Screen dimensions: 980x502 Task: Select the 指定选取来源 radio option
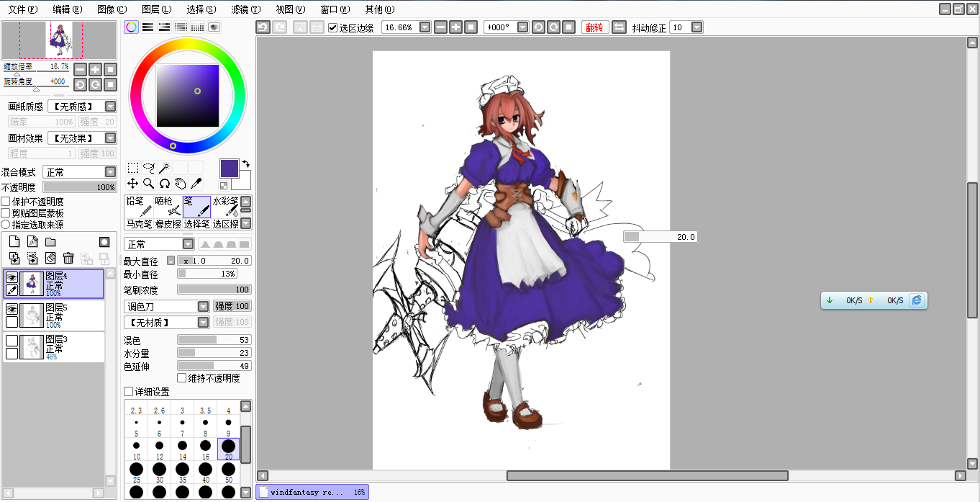[x=6, y=225]
